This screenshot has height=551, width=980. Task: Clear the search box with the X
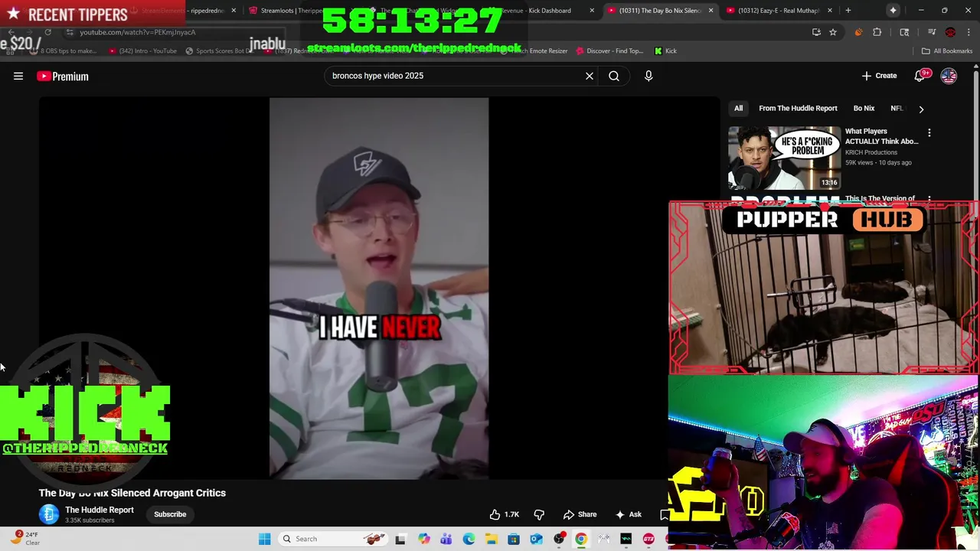(590, 76)
